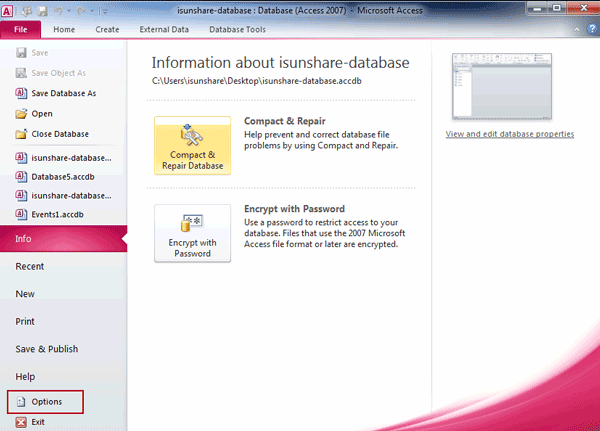Open the Print section

(x=25, y=322)
